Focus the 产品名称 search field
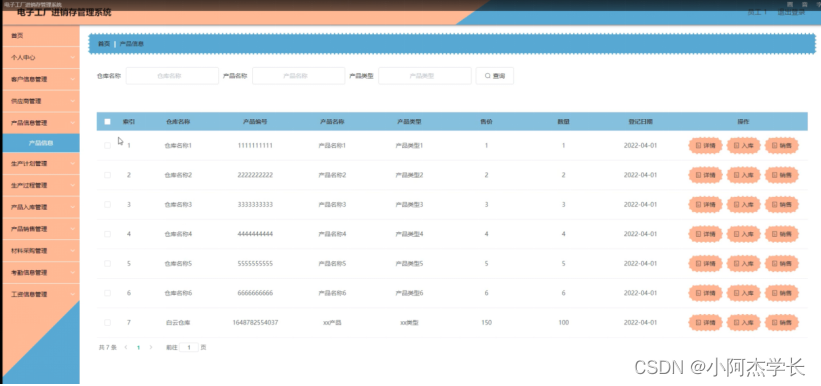Viewport: 821px width, 386px height. click(298, 76)
